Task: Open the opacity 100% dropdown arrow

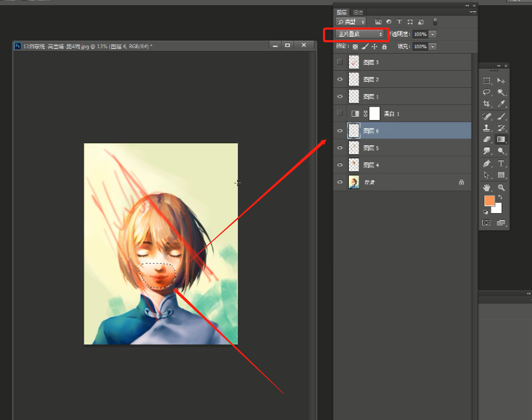Action: tap(433, 34)
